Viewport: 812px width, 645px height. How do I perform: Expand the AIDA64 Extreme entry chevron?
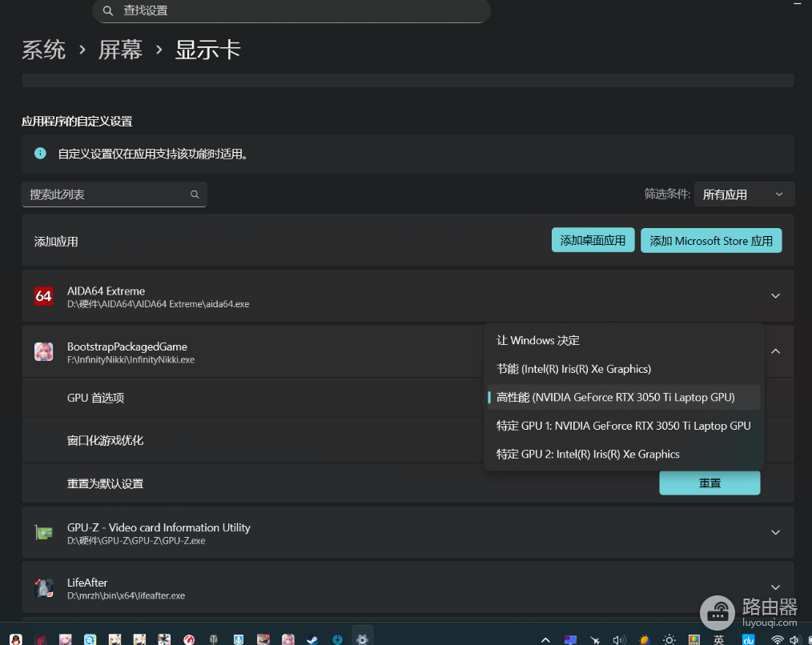(x=775, y=296)
